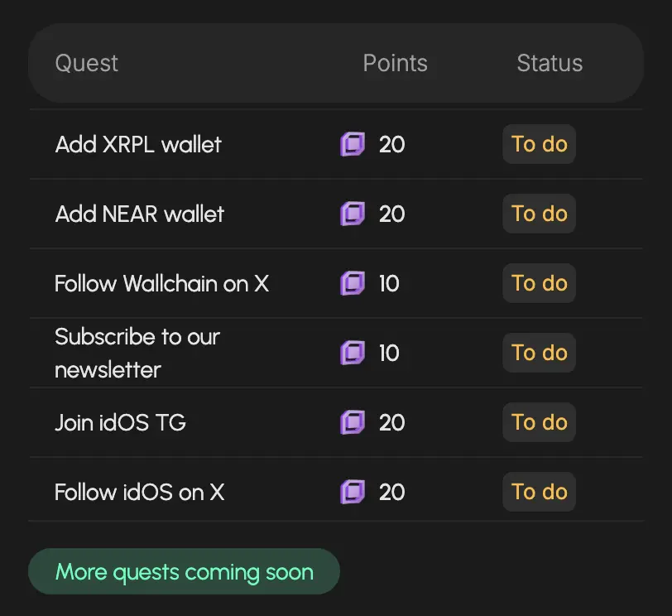The image size is (672, 616).
Task: Click the Quest column header
Action: 87,64
